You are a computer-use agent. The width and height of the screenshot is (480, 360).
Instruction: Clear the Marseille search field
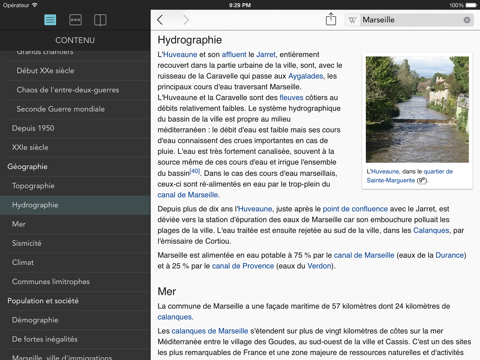coord(467,20)
